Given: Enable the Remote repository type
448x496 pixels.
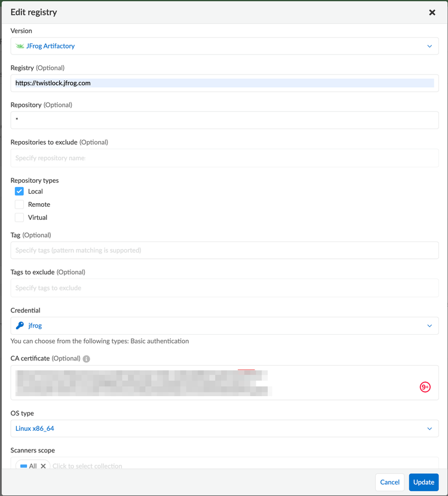Looking at the screenshot, I should [x=19, y=204].
